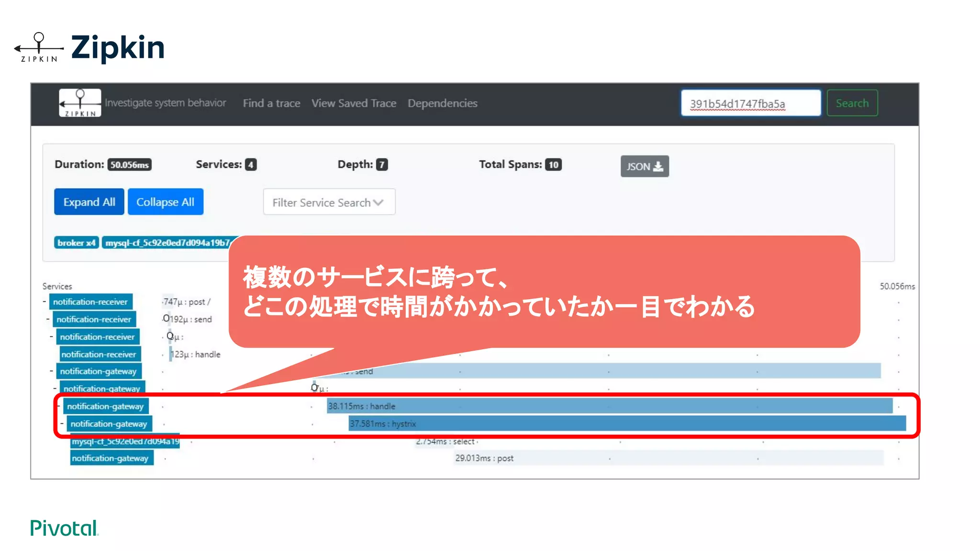Click Investigate system behavior text
980x551 pixels.
[165, 103]
